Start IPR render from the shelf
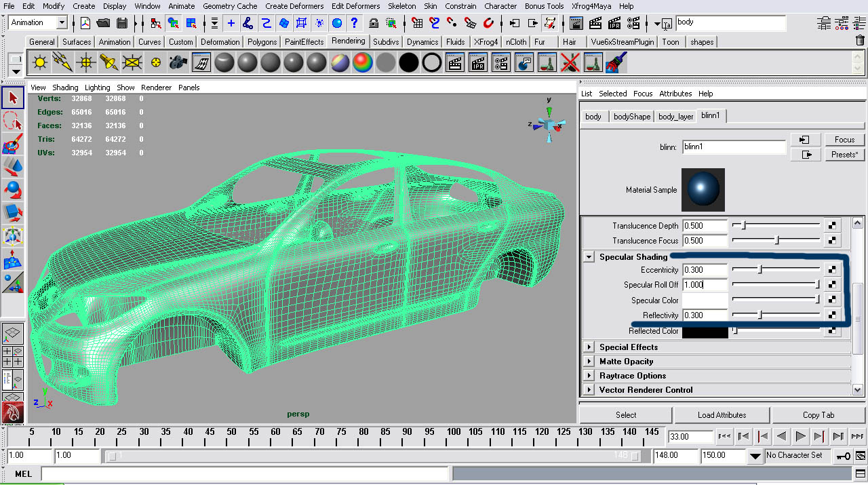This screenshot has width=868, height=485. pos(478,63)
